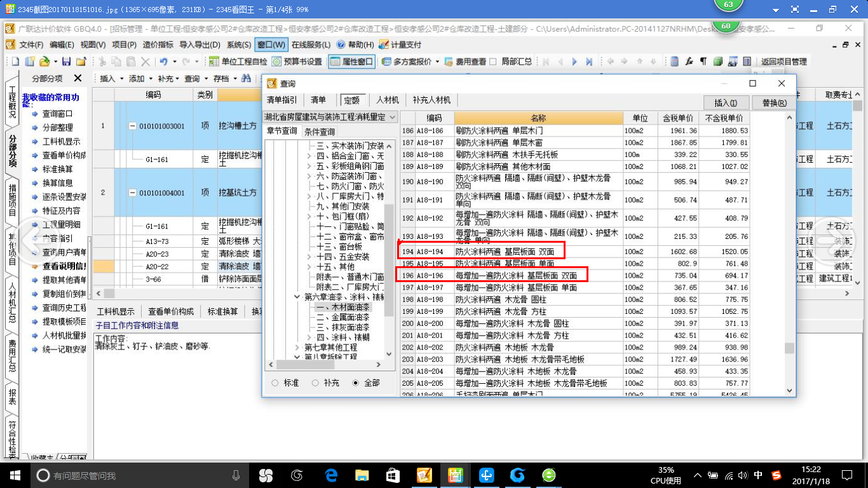868x488 pixels.
Task: Click the scissors Cut icon
Action: click(x=101, y=62)
